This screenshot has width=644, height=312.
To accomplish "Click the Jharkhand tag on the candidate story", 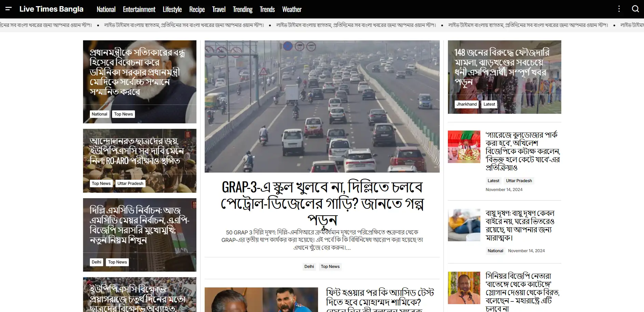I will point(467,104).
